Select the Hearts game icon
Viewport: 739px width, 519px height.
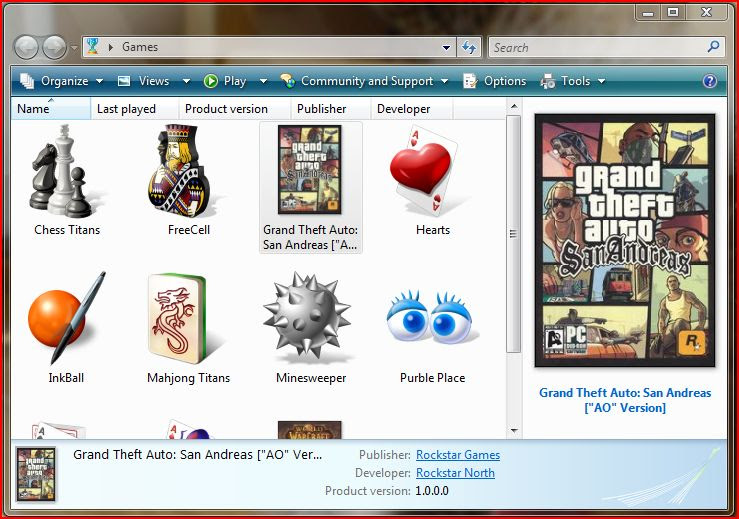[425, 171]
